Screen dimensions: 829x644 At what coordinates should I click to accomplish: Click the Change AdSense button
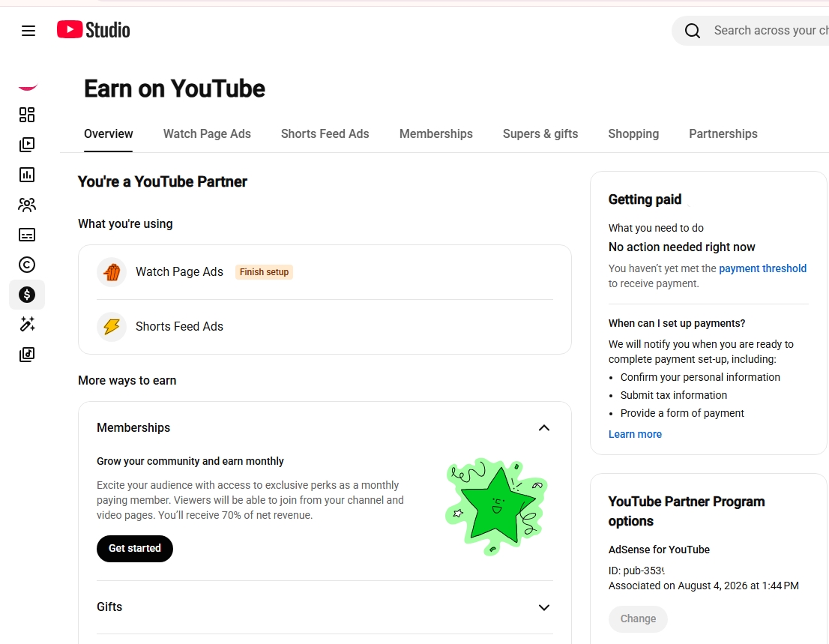(x=638, y=619)
